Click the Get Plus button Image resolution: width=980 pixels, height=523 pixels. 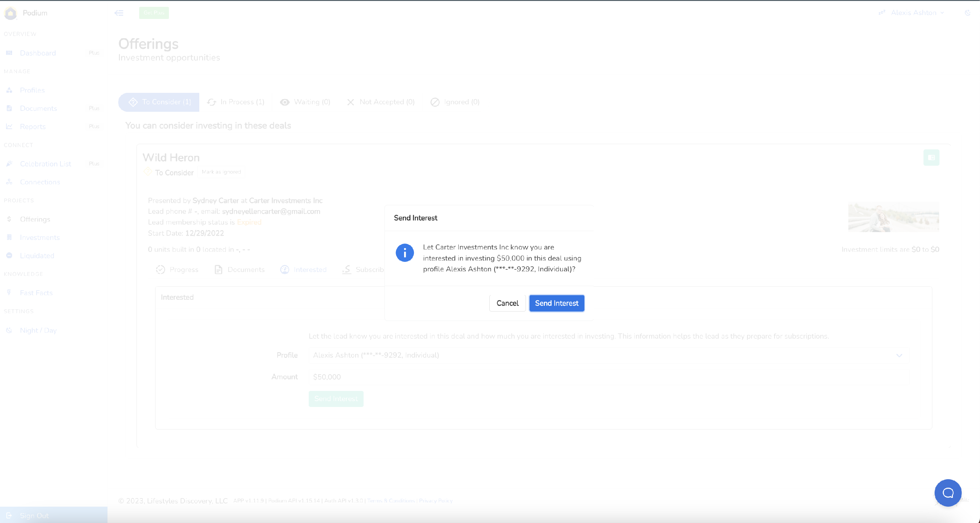click(154, 13)
